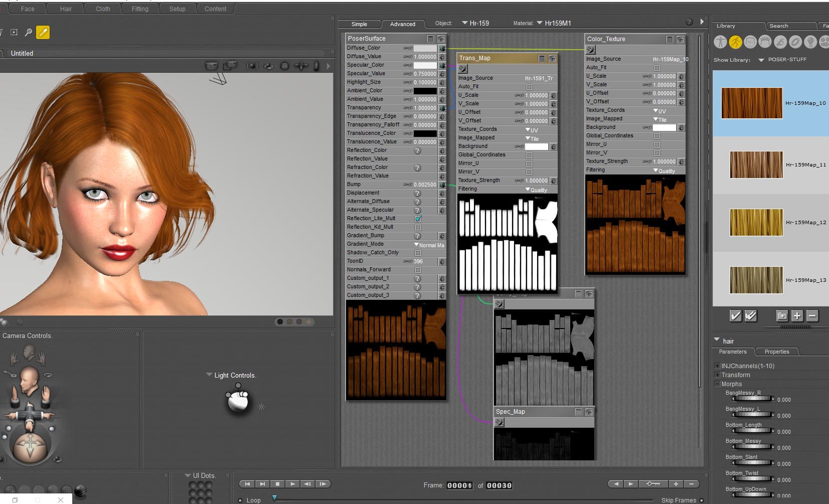Expand the Transform parameter group
829x504 pixels.
717,375
